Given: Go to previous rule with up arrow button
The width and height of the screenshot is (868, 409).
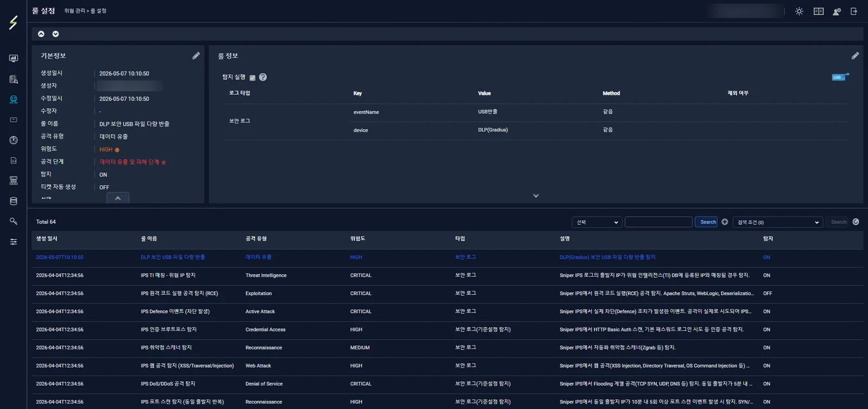Looking at the screenshot, I should click(x=41, y=34).
